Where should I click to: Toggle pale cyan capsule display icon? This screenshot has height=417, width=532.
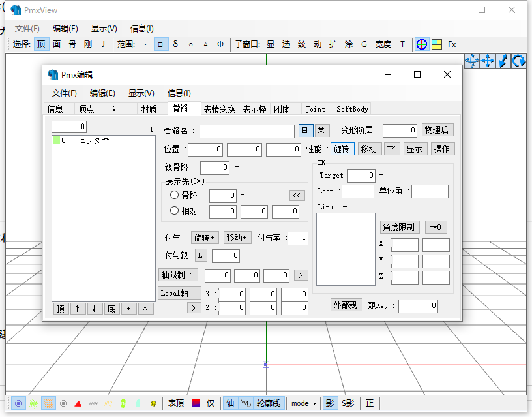point(138,403)
